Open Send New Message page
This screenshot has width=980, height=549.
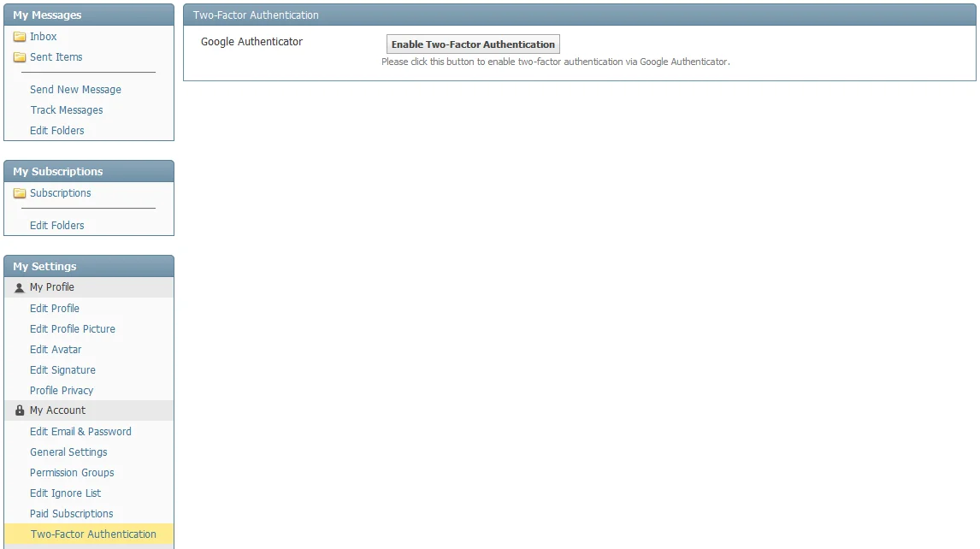click(x=75, y=90)
